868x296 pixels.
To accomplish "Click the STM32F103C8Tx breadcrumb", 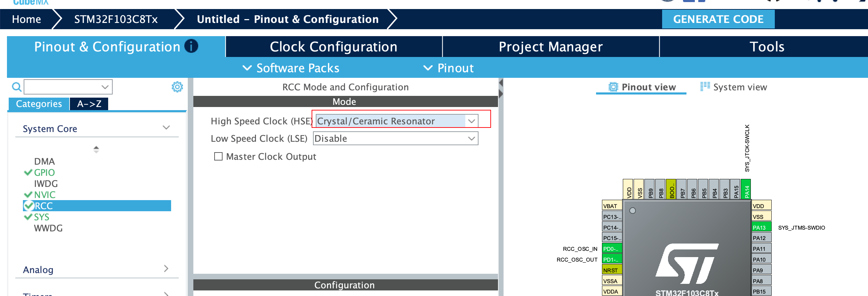I will pyautogui.click(x=116, y=19).
